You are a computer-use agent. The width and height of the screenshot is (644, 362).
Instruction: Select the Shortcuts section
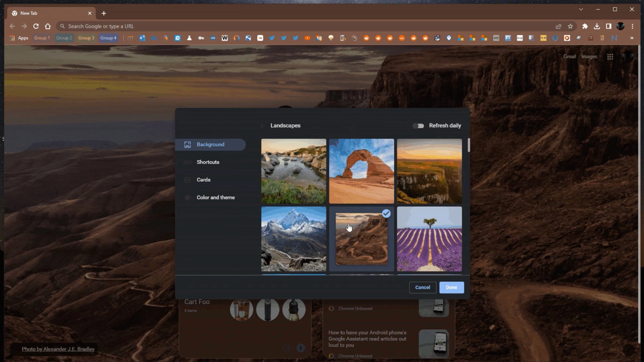pyautogui.click(x=208, y=162)
